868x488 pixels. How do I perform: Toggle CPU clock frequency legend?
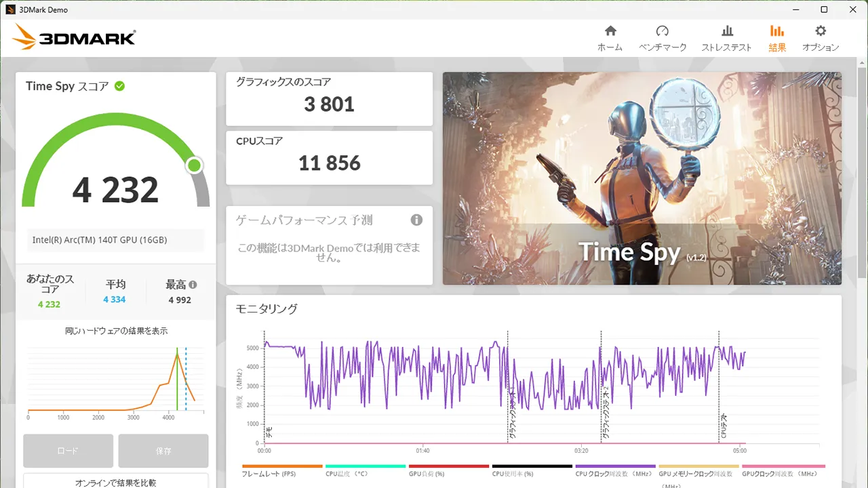[x=615, y=470]
